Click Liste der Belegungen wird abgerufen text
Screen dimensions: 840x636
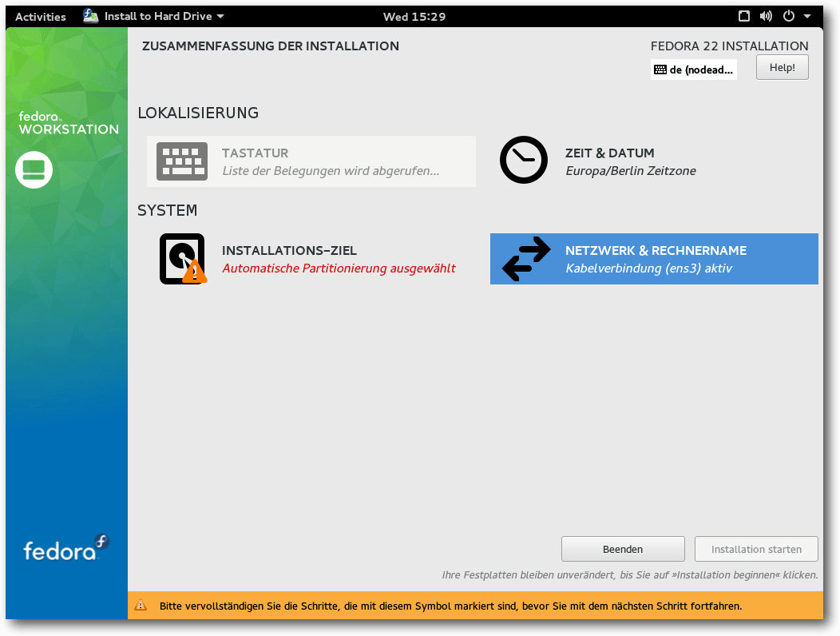(331, 170)
